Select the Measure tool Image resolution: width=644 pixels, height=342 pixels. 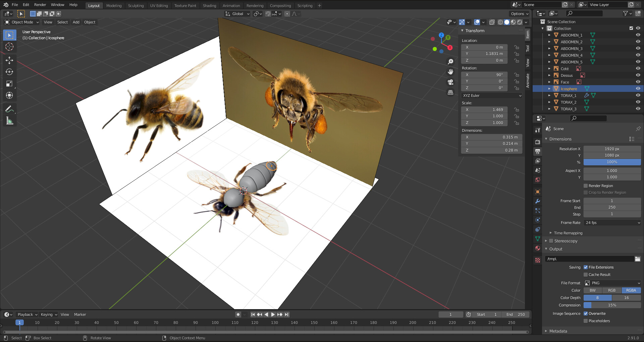(x=9, y=120)
